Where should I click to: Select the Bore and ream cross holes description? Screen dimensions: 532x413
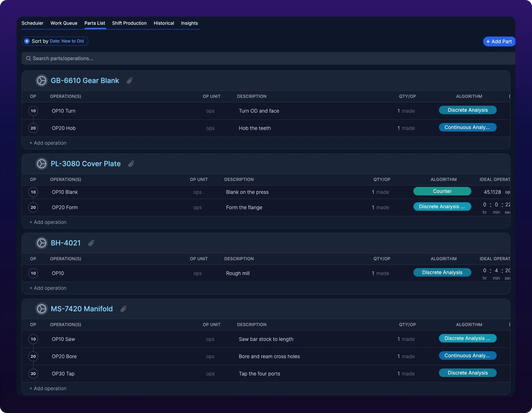(269, 357)
